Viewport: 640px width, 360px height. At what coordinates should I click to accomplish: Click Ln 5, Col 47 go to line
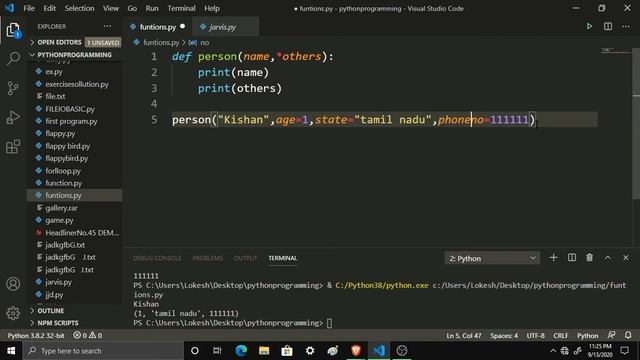[x=464, y=336]
